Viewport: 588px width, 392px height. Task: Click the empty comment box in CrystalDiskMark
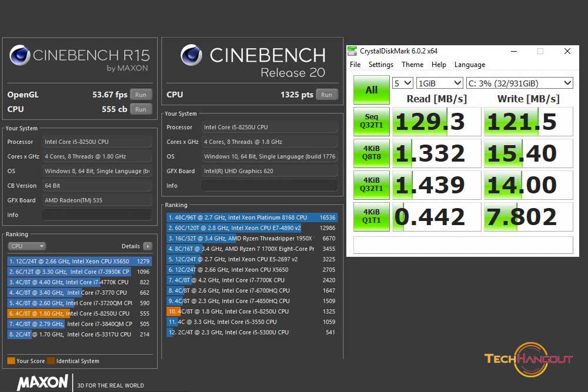click(463, 244)
